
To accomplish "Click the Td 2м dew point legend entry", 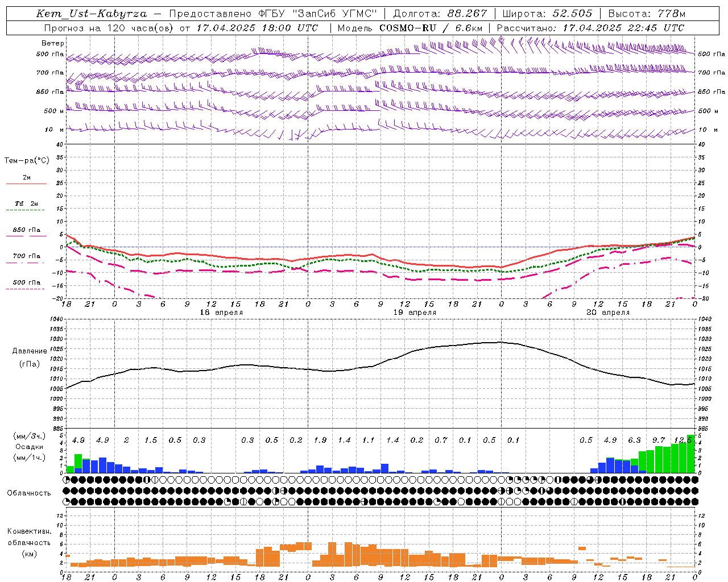I will point(27,203).
